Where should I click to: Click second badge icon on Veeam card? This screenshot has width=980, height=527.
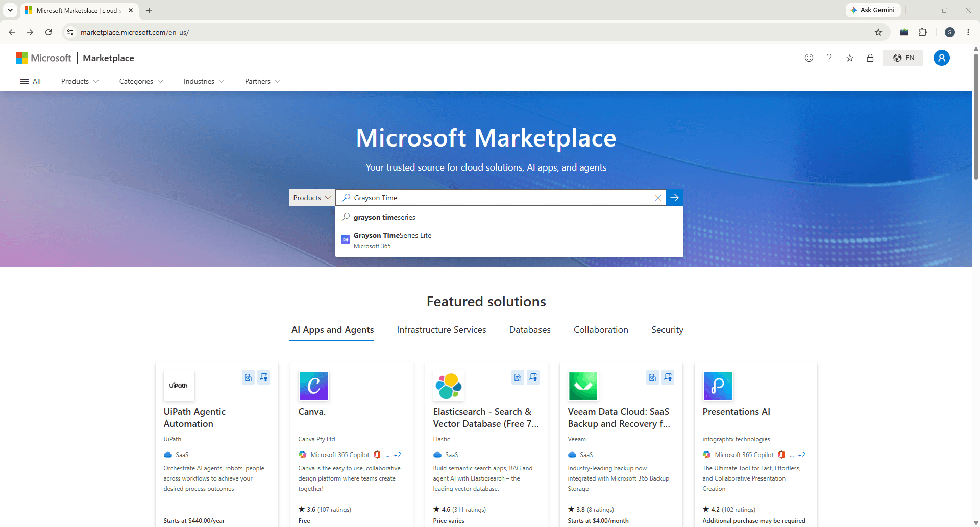(x=668, y=377)
